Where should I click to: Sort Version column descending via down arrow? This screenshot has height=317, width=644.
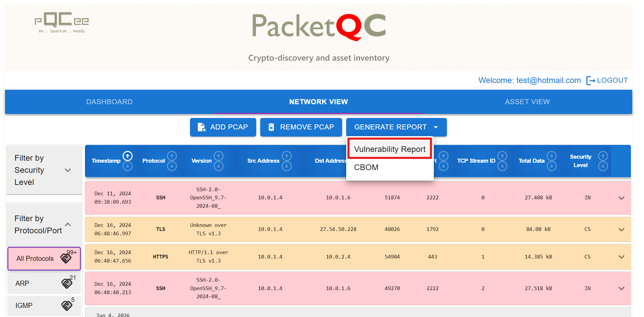(x=219, y=166)
